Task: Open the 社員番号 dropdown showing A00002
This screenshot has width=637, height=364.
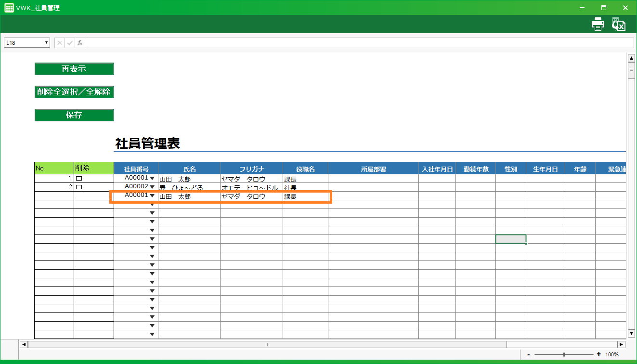Action: [152, 187]
